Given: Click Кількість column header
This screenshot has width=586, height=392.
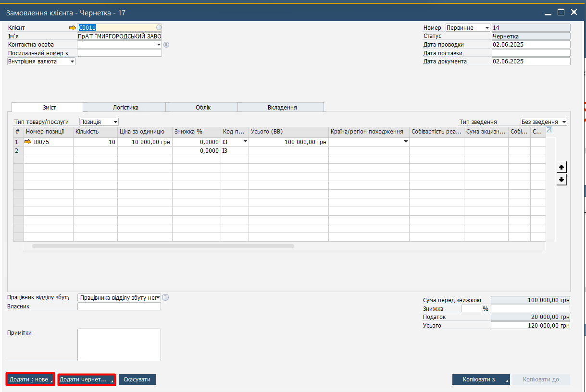Looking at the screenshot, I should pyautogui.click(x=95, y=132).
